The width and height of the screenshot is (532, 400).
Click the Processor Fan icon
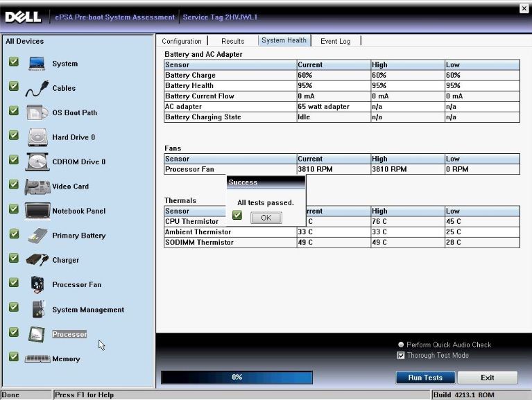pos(37,285)
